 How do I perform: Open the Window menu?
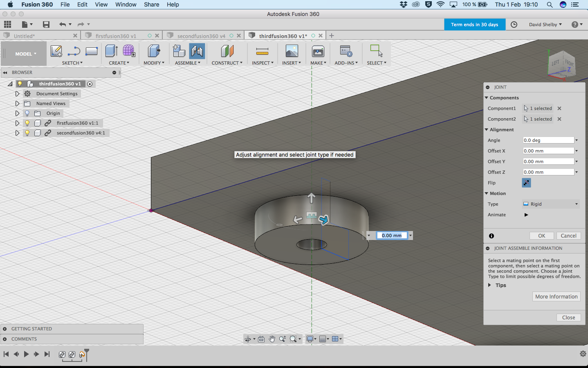pyautogui.click(x=126, y=4)
